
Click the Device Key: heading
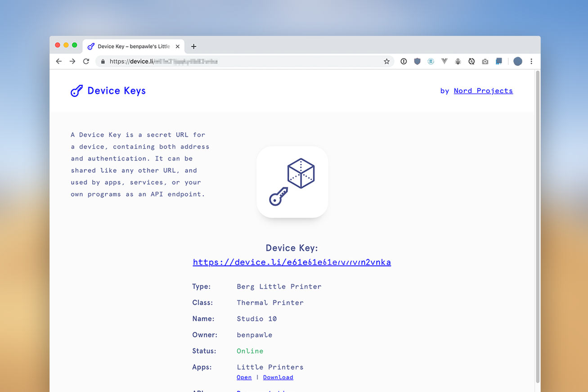point(292,248)
